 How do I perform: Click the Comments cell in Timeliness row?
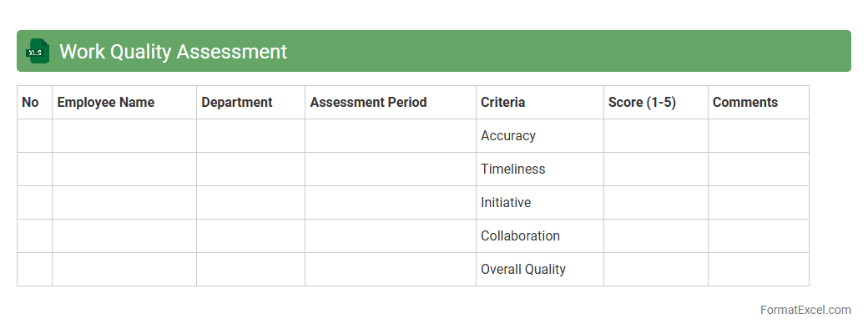758,170
